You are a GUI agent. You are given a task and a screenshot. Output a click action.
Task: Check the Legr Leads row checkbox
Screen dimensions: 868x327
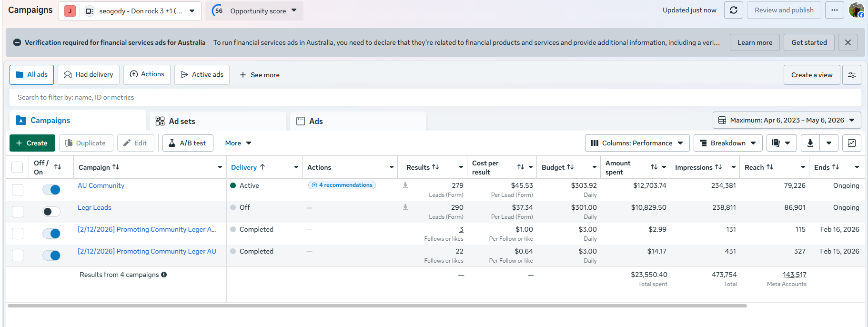click(18, 212)
